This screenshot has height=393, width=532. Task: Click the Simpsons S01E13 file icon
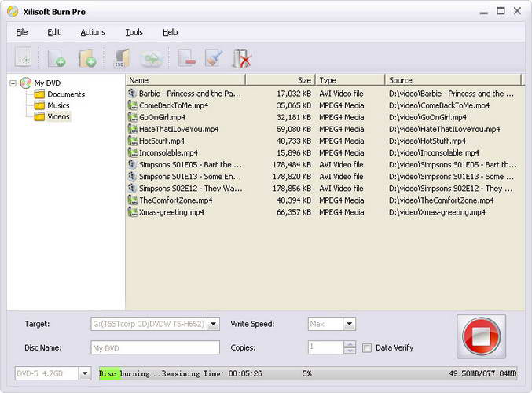pyautogui.click(x=132, y=177)
